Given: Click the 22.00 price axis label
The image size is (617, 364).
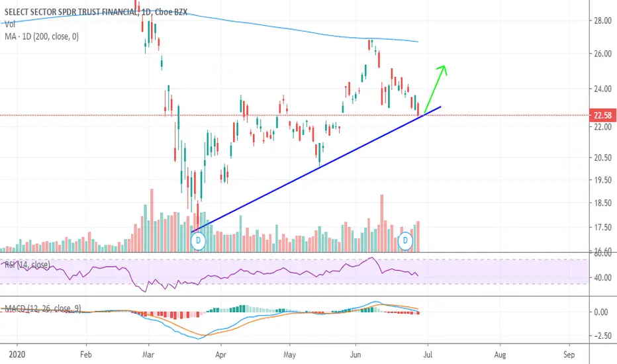Looking at the screenshot, I should pyautogui.click(x=603, y=126).
